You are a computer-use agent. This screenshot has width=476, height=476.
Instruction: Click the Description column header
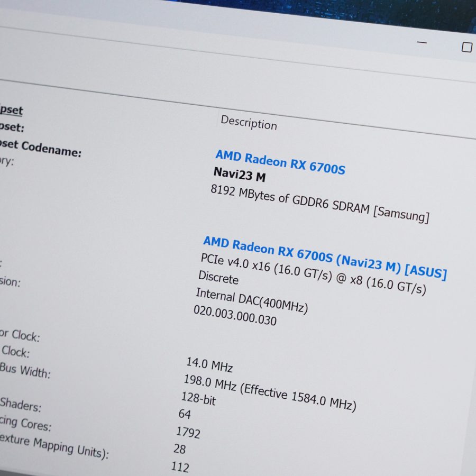249,122
